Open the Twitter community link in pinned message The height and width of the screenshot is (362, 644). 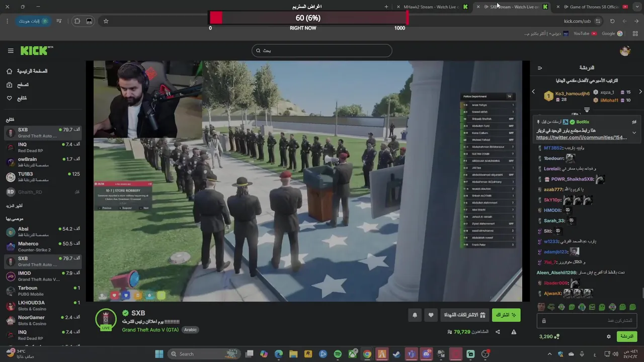582,137
